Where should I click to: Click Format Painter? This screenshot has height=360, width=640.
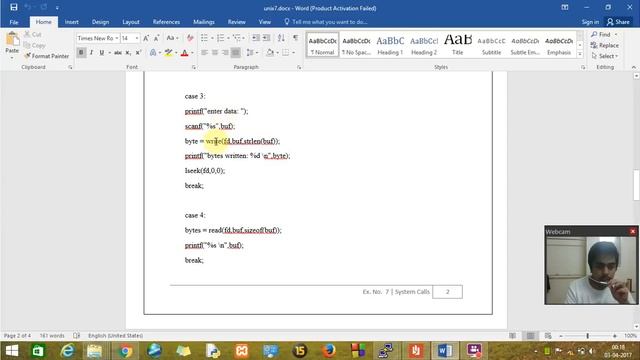pyautogui.click(x=47, y=56)
